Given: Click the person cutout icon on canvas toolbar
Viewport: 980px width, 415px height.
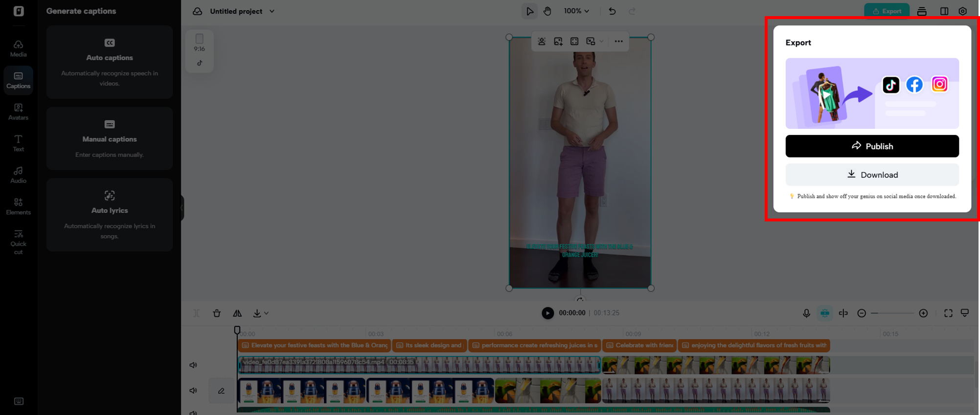Looking at the screenshot, I should tap(542, 42).
